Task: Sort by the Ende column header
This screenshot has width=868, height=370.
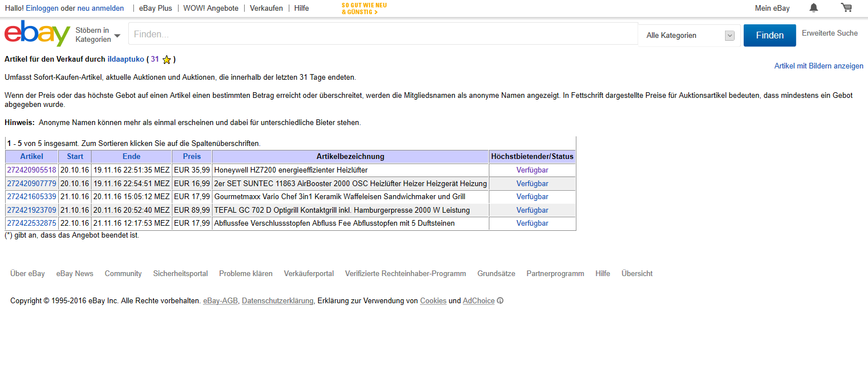Action: 132,157
